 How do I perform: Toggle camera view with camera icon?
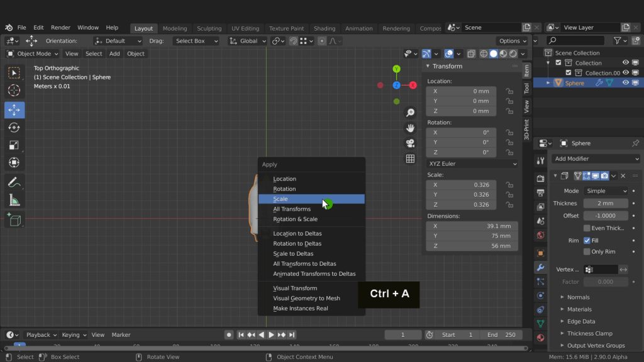coord(410,143)
